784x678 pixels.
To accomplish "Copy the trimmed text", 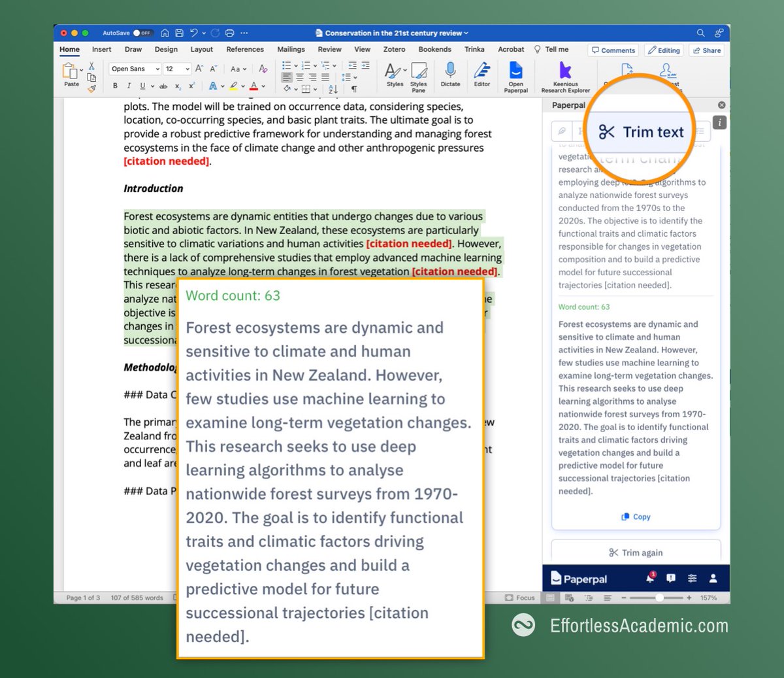I will click(x=636, y=517).
